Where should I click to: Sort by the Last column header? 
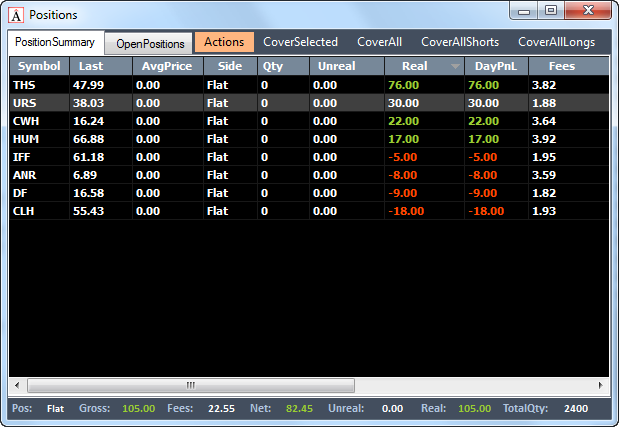tap(101, 66)
